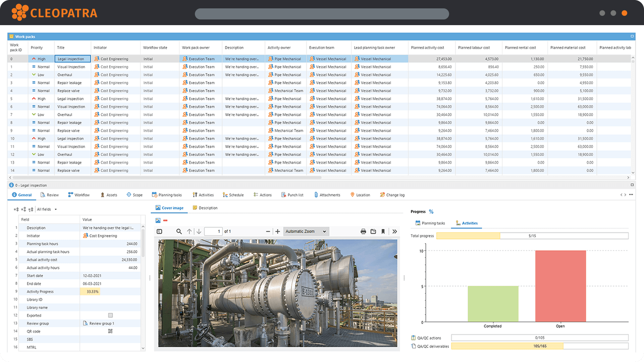The image size is (644, 362).
Task: Click the previous tab arrow in the detail tabs
Action: (621, 195)
